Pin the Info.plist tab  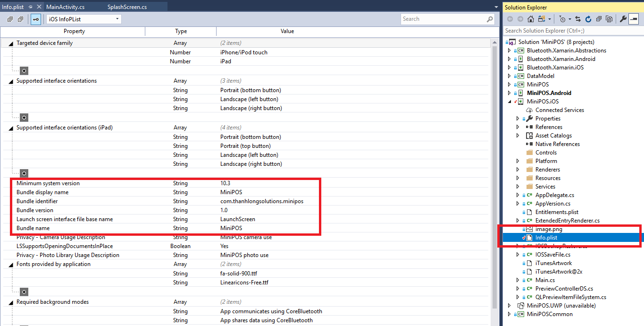[x=30, y=7]
